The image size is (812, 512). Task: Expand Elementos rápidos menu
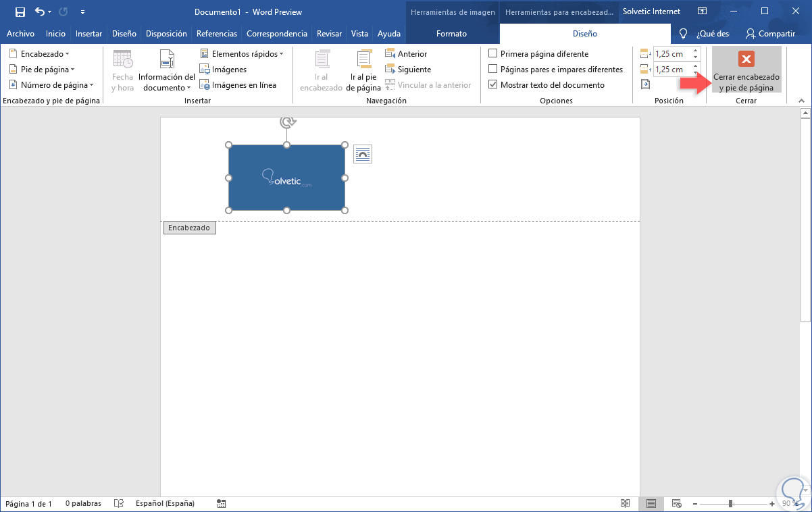tap(242, 53)
